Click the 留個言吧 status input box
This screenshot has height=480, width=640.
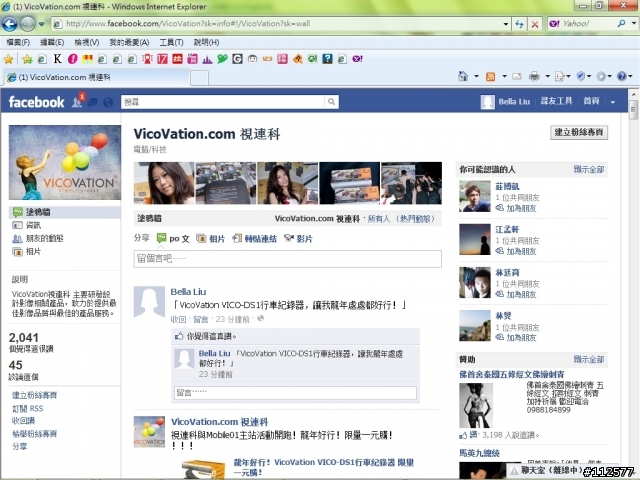coord(287,259)
